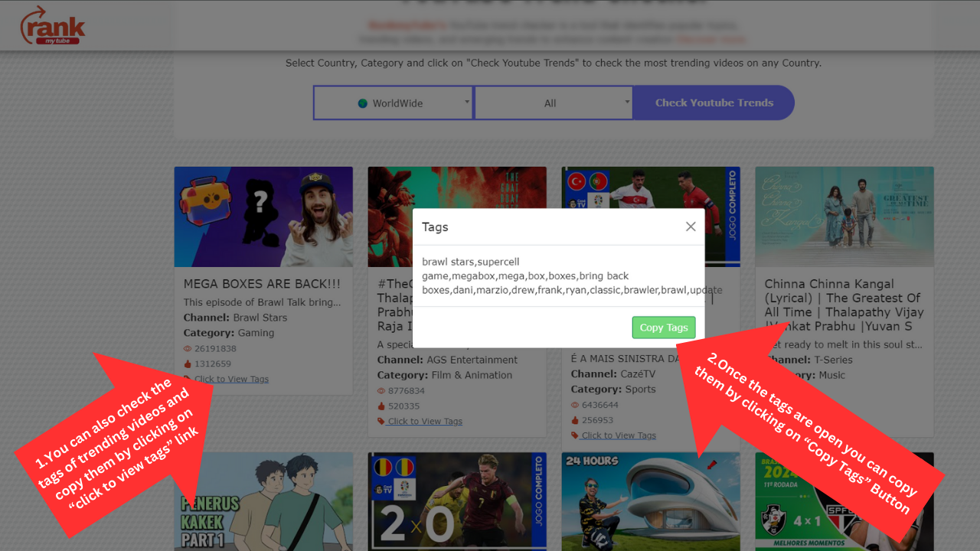Screen dimensions: 980x551
Task: Click the tag icon under the AGS Entertainment video
Action: click(x=381, y=422)
